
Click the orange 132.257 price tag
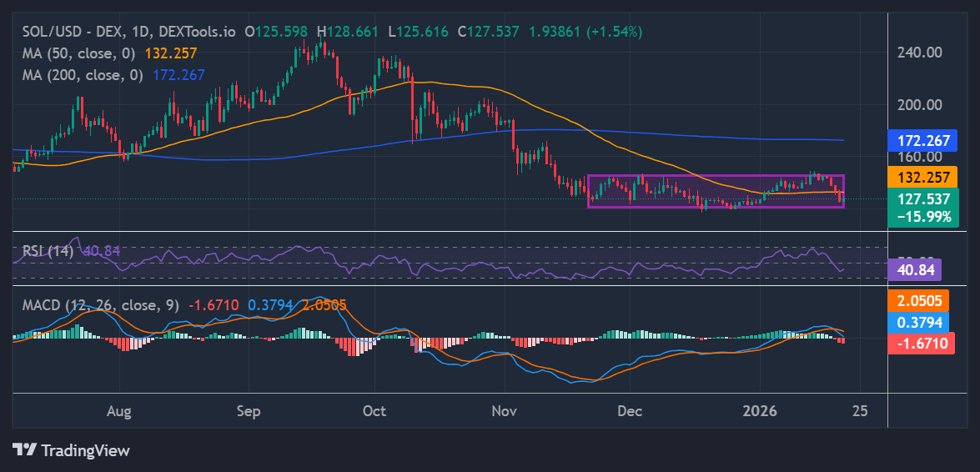pos(922,178)
